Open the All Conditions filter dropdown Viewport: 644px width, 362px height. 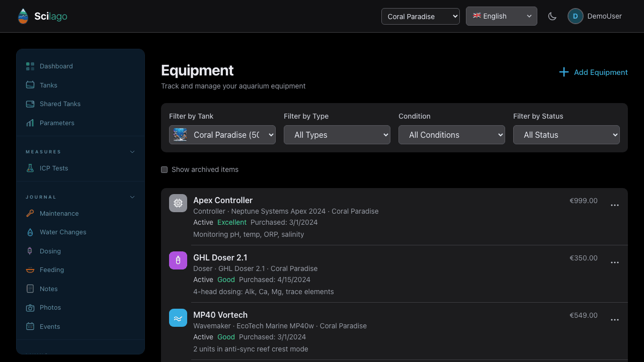(452, 135)
